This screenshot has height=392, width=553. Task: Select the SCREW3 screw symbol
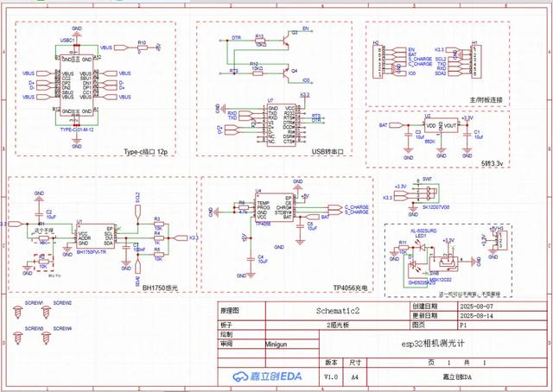click(x=17, y=338)
